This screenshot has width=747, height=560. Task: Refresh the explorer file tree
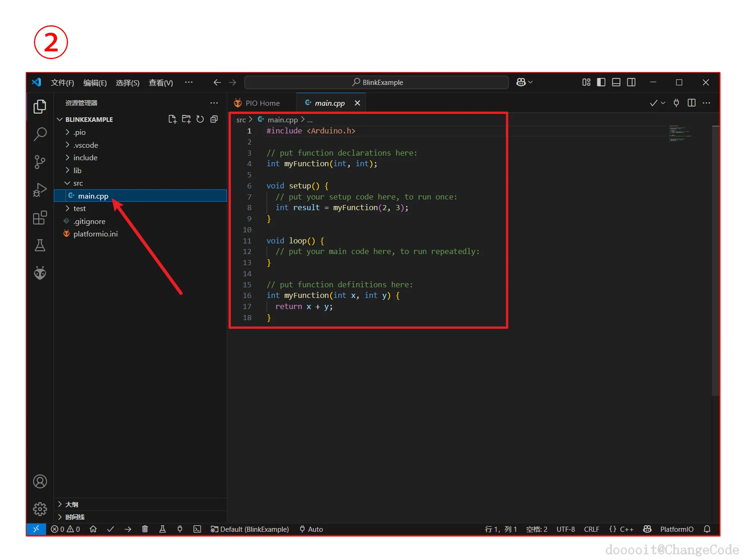200,119
